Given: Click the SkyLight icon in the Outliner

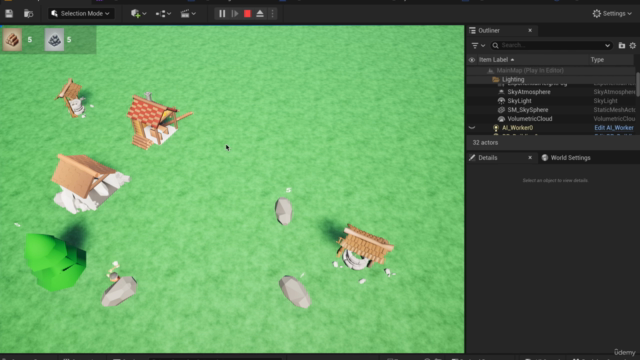Looking at the screenshot, I should [x=501, y=101].
